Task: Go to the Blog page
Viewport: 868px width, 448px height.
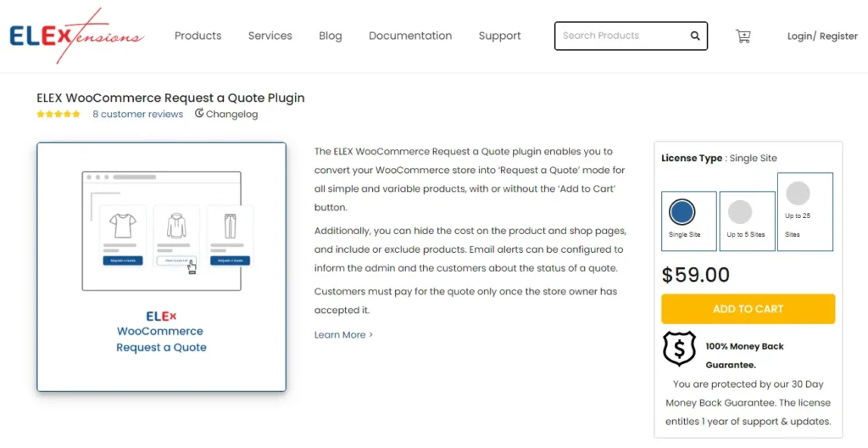Action: (331, 36)
